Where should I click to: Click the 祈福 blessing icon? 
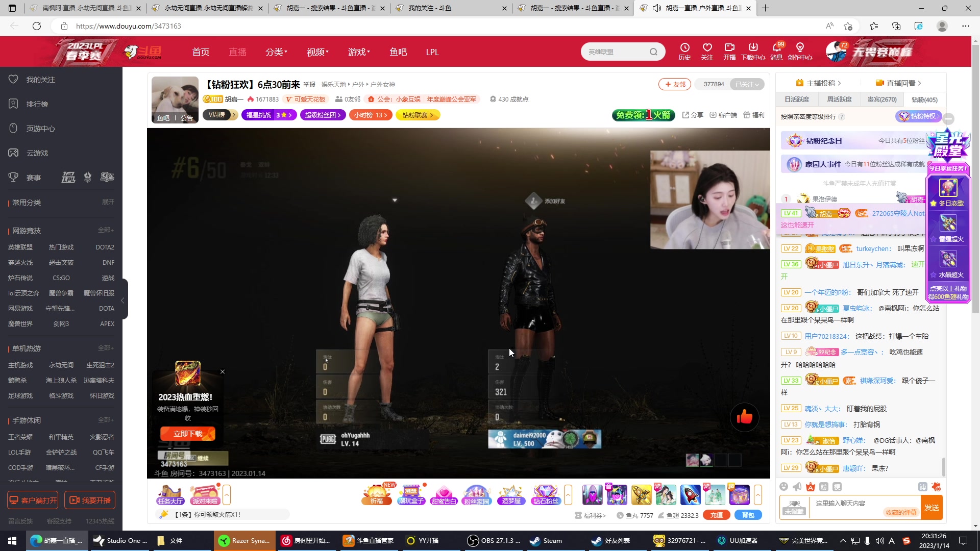point(377,495)
